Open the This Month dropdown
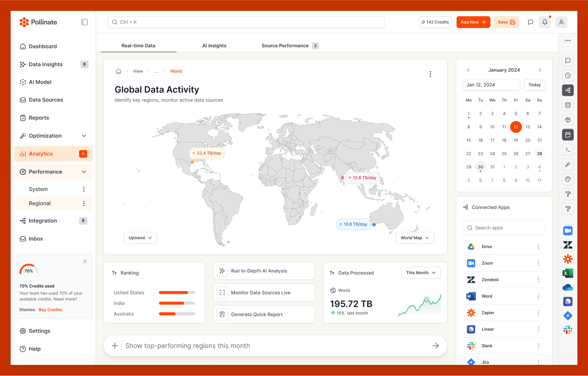This screenshot has height=376, width=588. coord(421,273)
